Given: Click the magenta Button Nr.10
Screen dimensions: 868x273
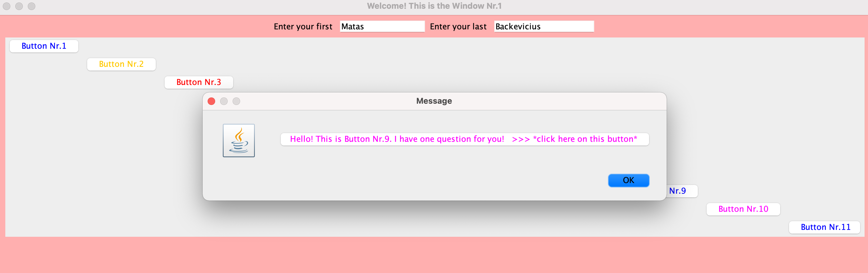Looking at the screenshot, I should point(743,209).
